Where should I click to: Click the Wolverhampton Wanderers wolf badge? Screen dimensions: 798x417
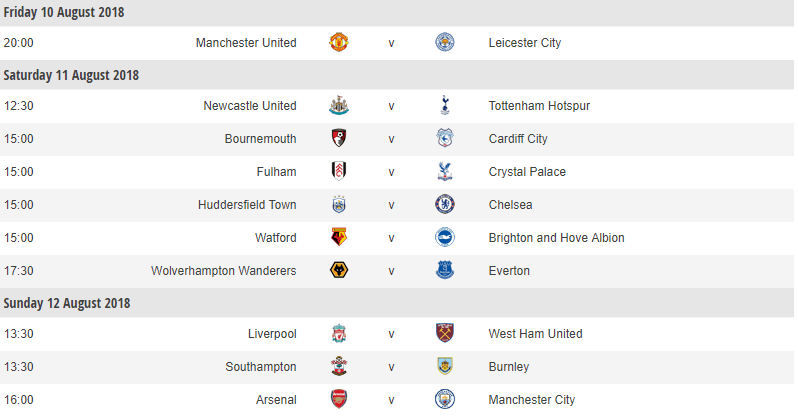coord(338,270)
